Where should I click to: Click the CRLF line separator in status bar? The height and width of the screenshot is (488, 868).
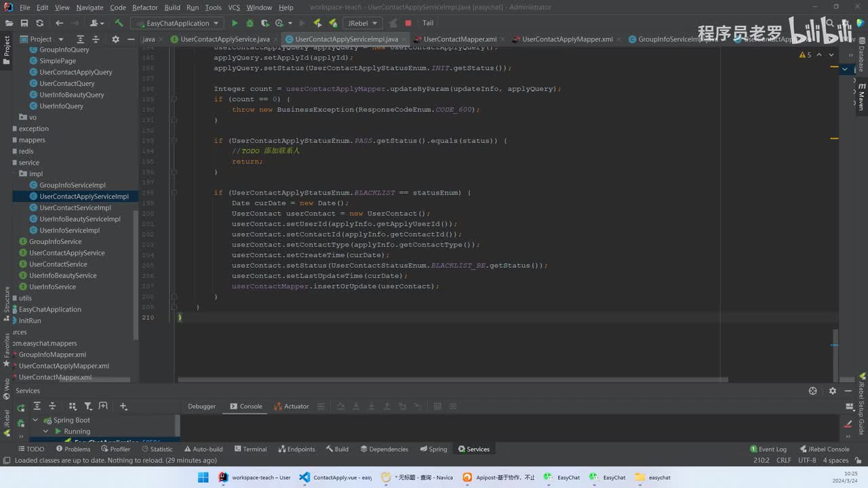pos(784,460)
